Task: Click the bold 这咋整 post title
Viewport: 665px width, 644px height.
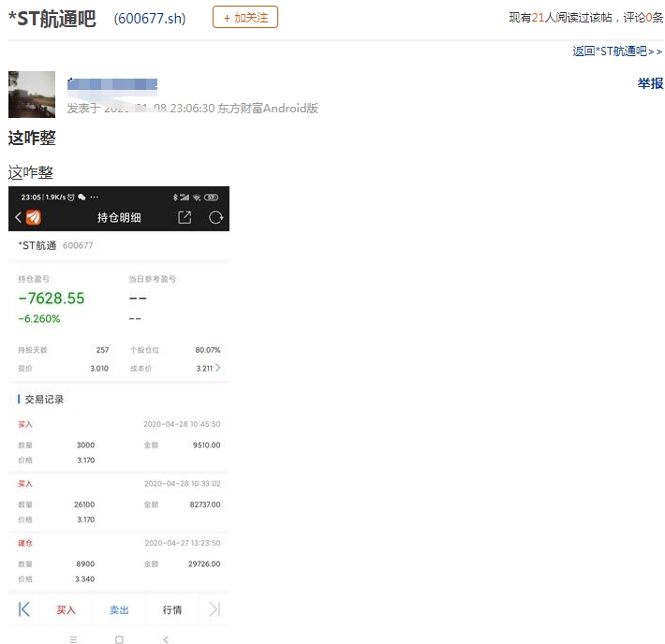Action: click(x=32, y=139)
